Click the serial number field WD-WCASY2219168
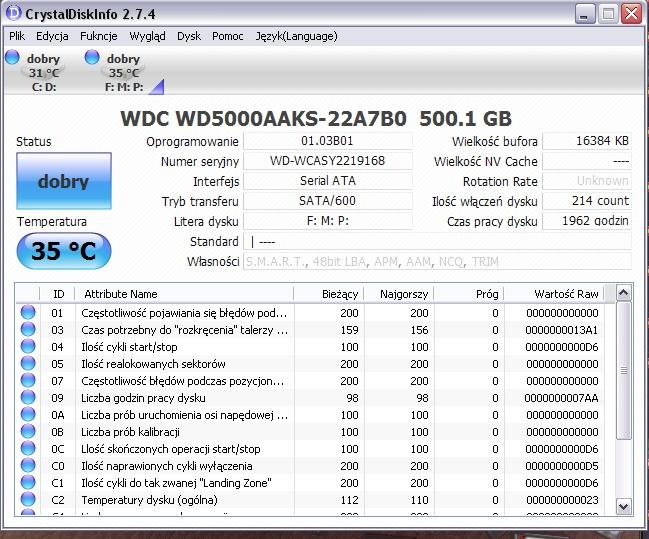Viewport: 649px width, 539px height. [328, 161]
